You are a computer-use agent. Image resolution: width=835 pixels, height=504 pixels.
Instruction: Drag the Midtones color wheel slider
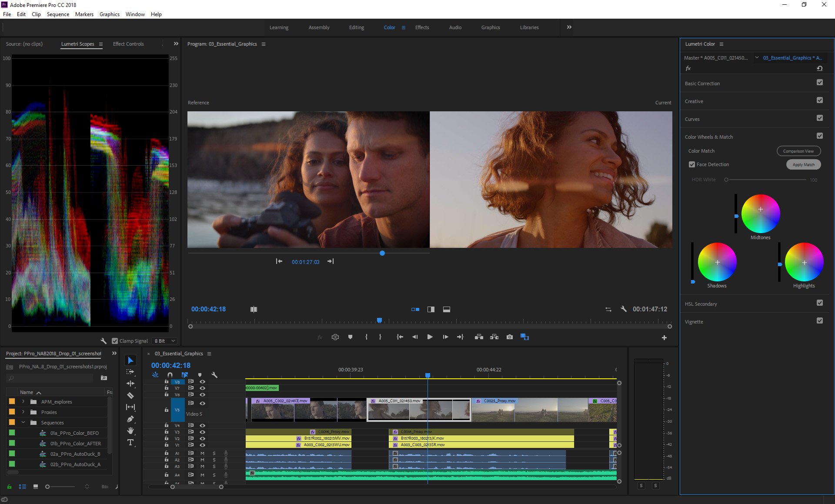(736, 216)
